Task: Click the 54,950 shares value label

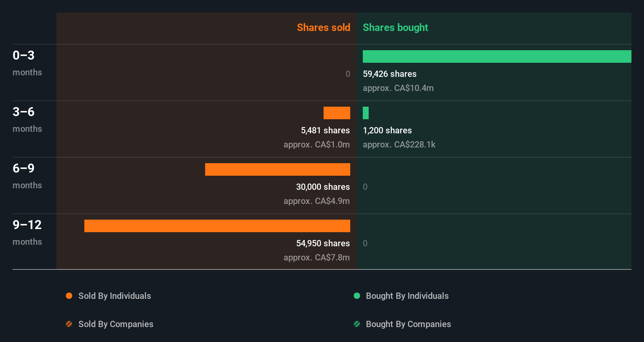Action: [x=323, y=243]
